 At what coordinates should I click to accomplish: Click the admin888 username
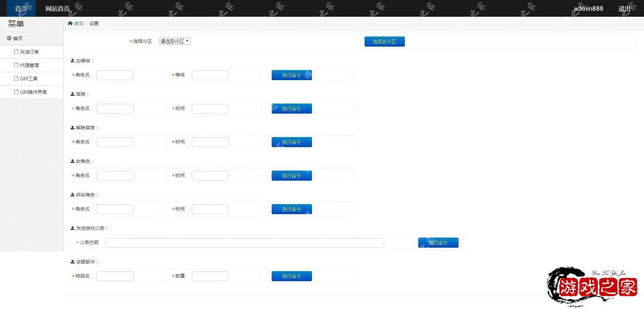588,9
